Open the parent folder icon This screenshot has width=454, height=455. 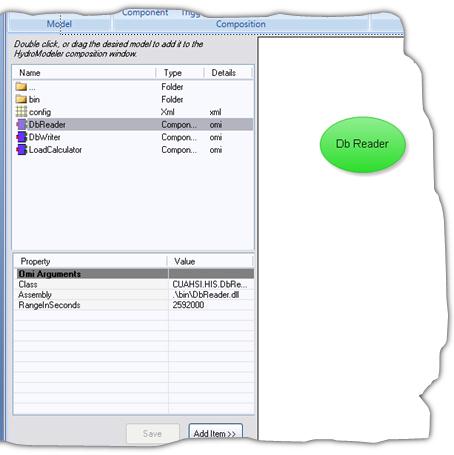(x=21, y=87)
